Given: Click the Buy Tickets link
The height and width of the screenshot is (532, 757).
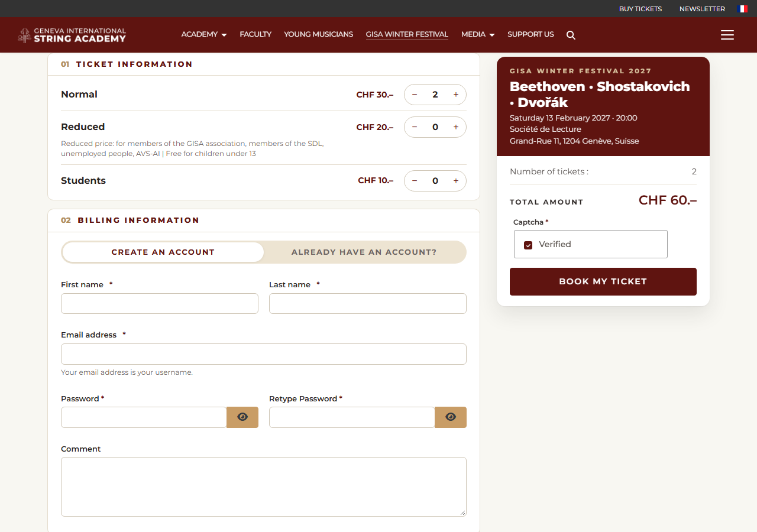Looking at the screenshot, I should [x=640, y=9].
